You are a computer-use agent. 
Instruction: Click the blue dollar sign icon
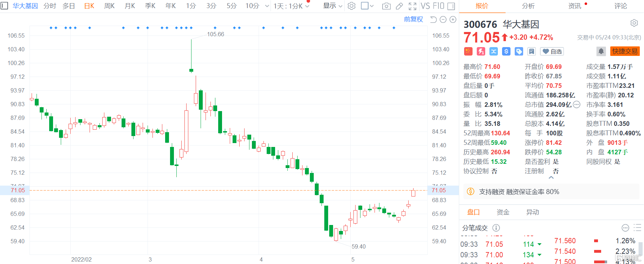pos(506,51)
